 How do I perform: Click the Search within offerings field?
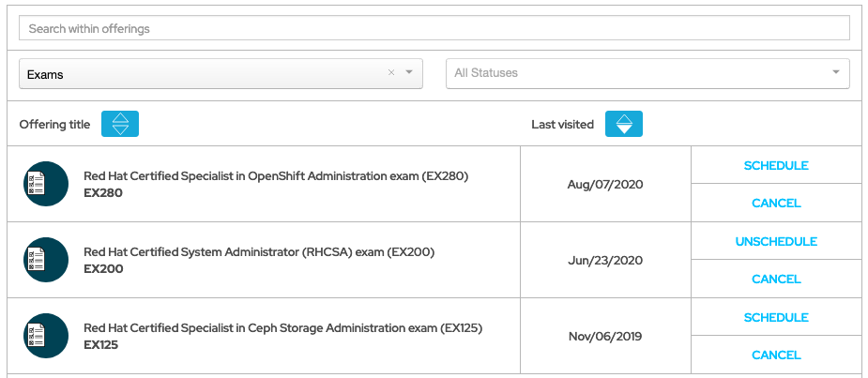(x=434, y=28)
